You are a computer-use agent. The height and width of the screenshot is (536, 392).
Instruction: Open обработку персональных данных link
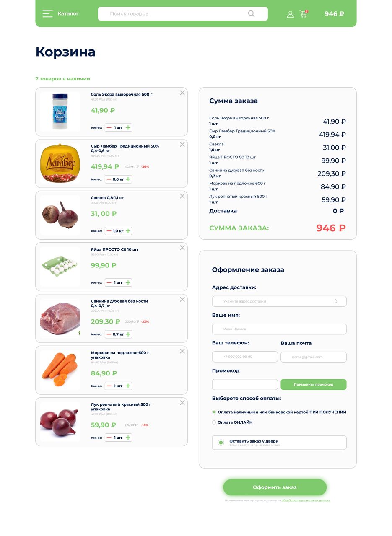click(306, 500)
